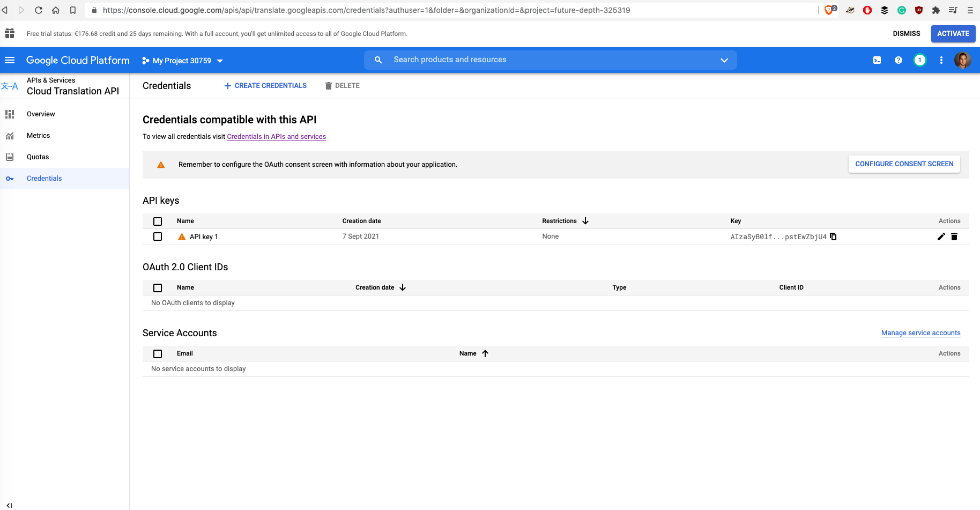This screenshot has width=980, height=510.
Task: Click CONFIGURE CONSENT SCREEN button
Action: coord(904,164)
